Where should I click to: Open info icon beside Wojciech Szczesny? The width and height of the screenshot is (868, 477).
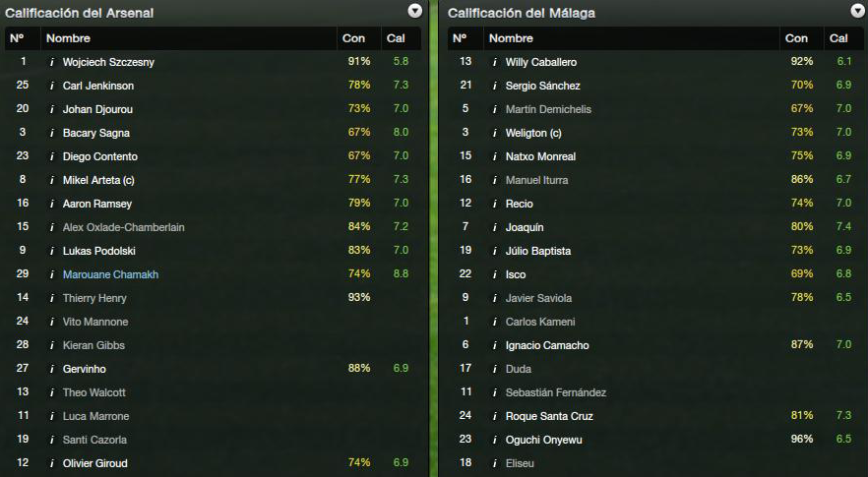click(52, 62)
